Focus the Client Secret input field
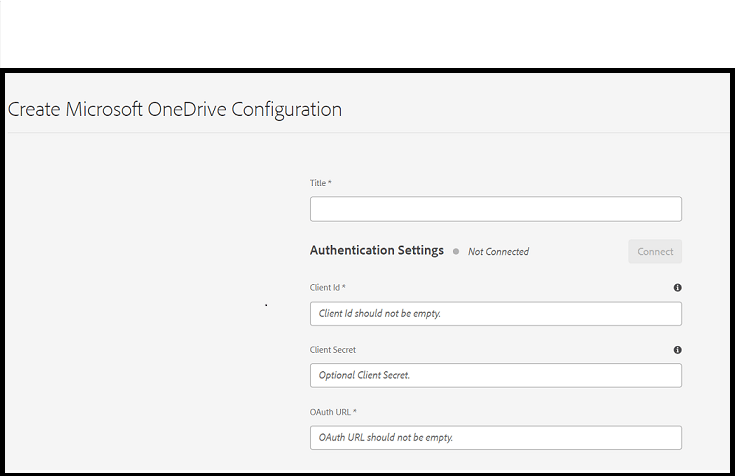 pyautogui.click(x=495, y=375)
